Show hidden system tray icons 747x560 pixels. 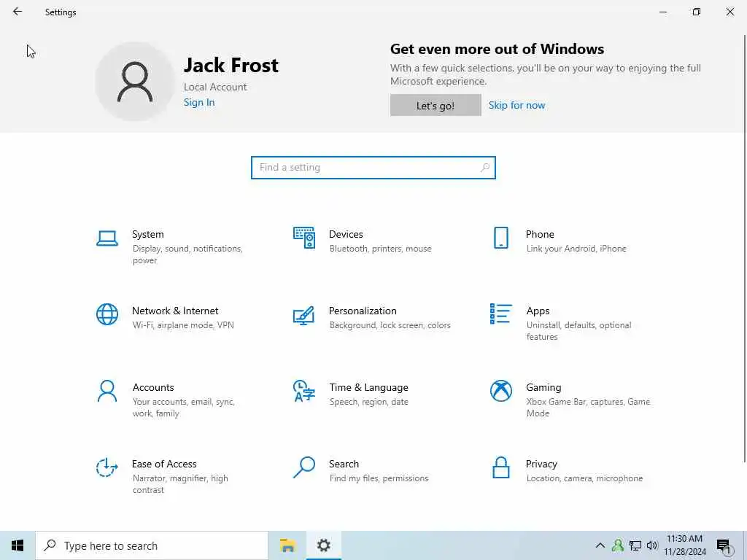[600, 545]
